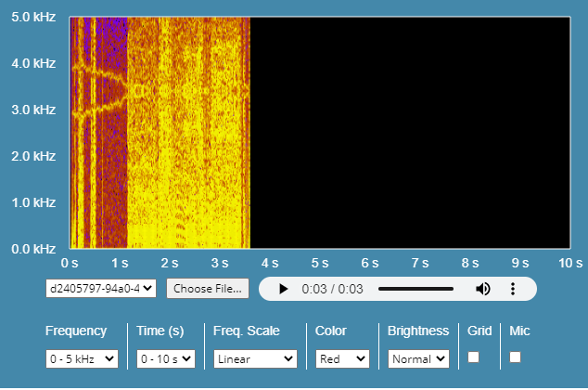Mute the audio with the speaker icon
The height and width of the screenshot is (390, 588).
coord(483,289)
